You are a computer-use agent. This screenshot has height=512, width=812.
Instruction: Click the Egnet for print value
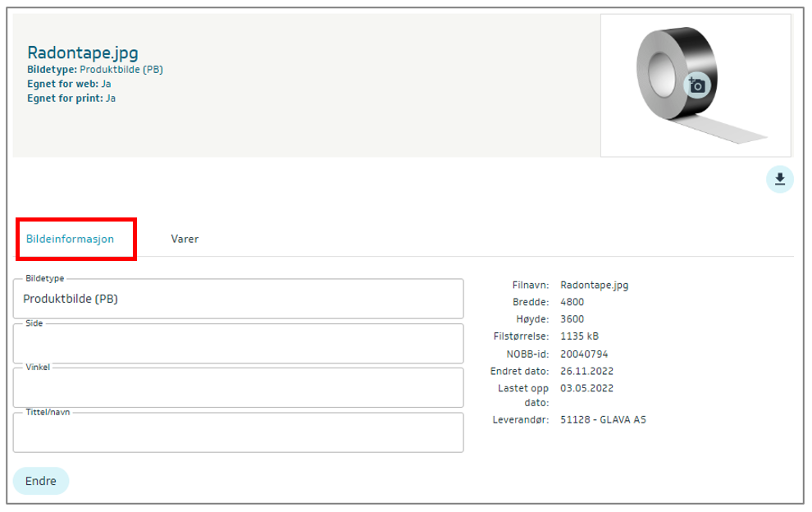click(111, 98)
